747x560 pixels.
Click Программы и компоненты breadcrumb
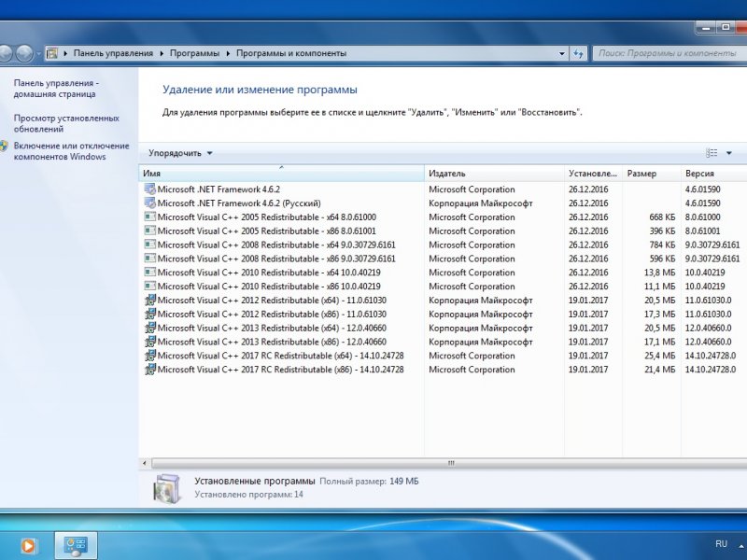pos(291,53)
